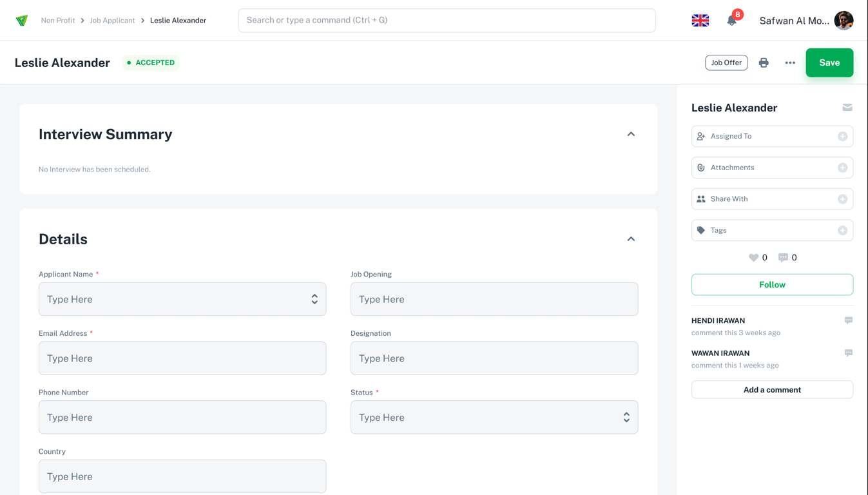868x495 pixels.
Task: Click the envelope icon beside Leslie Alexander
Action: tap(847, 108)
